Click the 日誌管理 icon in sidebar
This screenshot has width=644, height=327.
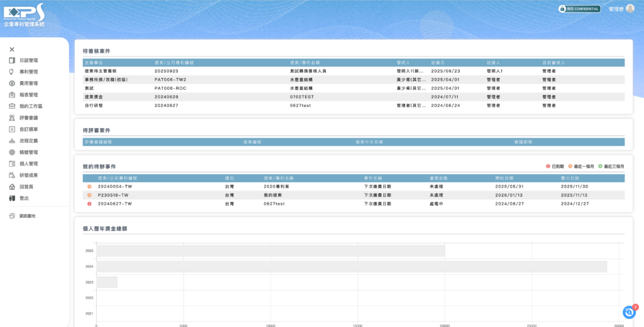[12, 60]
